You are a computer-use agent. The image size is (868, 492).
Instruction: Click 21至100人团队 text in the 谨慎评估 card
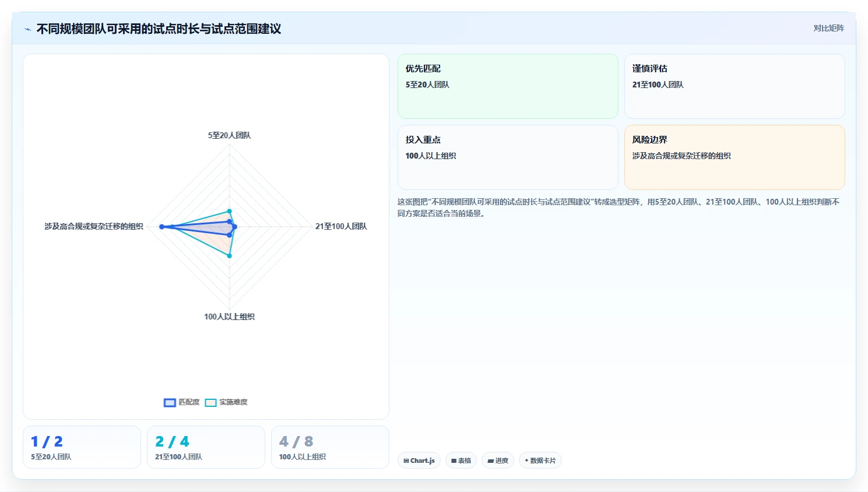coord(658,85)
